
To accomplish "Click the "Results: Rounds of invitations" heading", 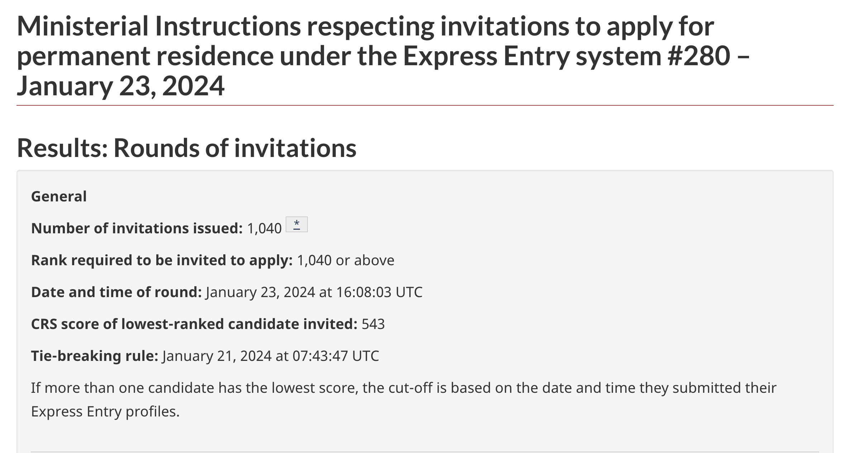I will coord(187,148).
